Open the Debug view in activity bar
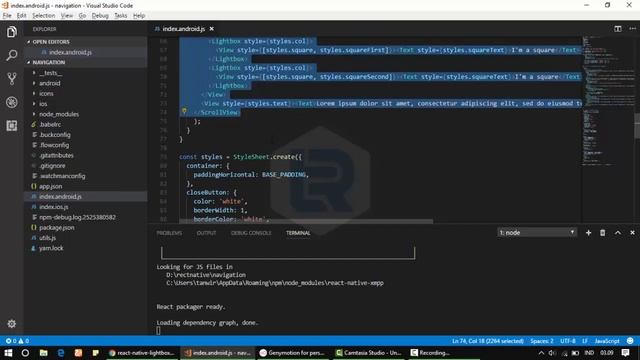The width and height of the screenshot is (640, 360). (11, 102)
